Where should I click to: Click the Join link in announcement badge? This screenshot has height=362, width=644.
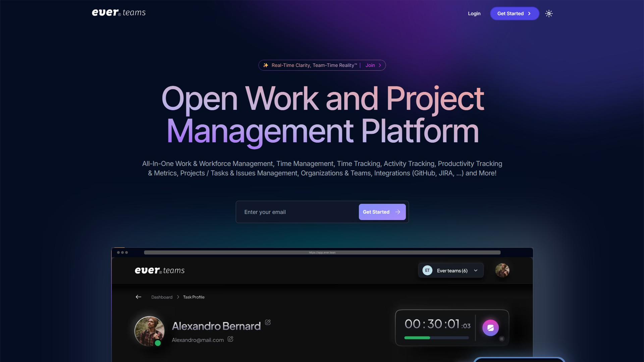click(370, 65)
